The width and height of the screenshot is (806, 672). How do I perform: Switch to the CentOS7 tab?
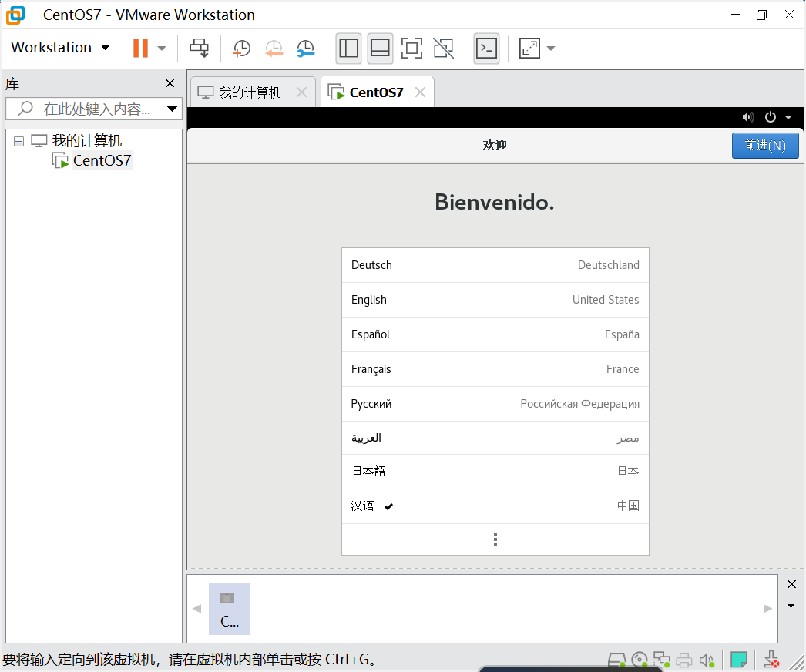pyautogui.click(x=376, y=92)
